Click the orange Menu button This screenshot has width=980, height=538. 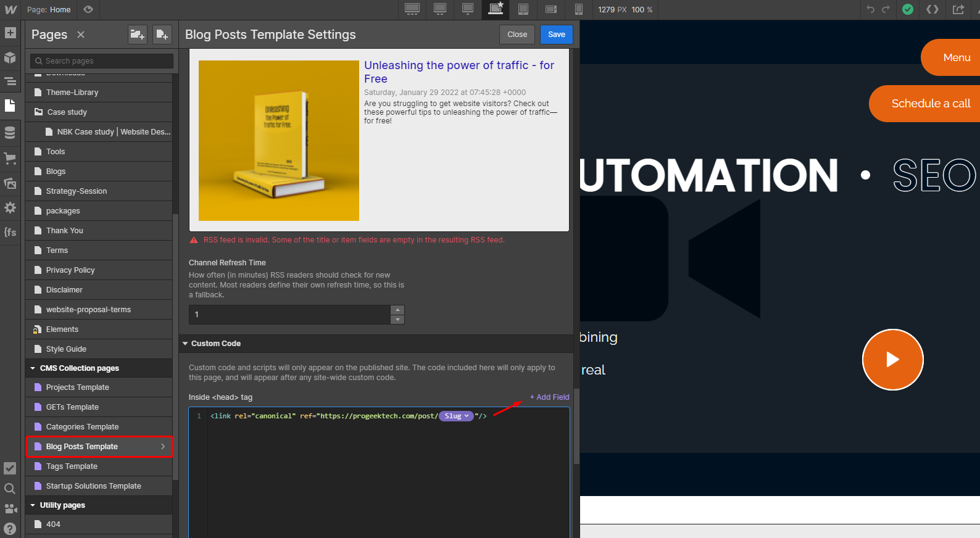[950, 57]
